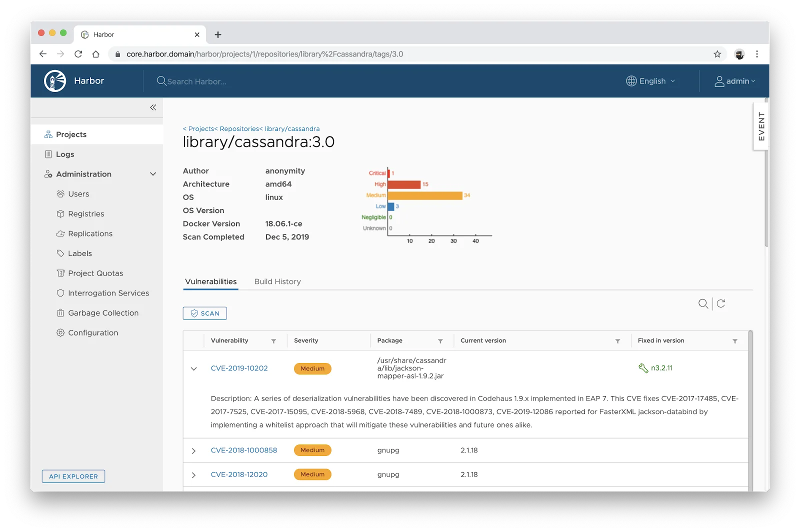
Task: Toggle the Fixed in version filter
Action: click(x=735, y=341)
